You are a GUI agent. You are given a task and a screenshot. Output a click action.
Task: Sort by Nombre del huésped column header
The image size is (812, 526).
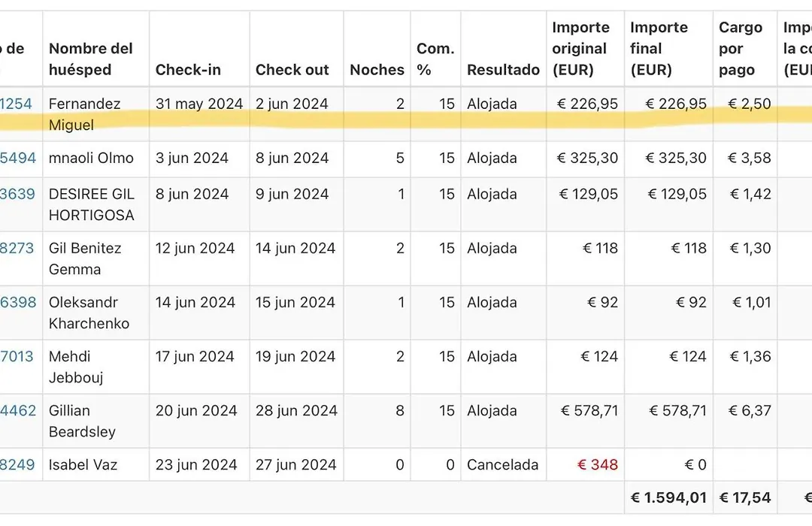[91, 59]
